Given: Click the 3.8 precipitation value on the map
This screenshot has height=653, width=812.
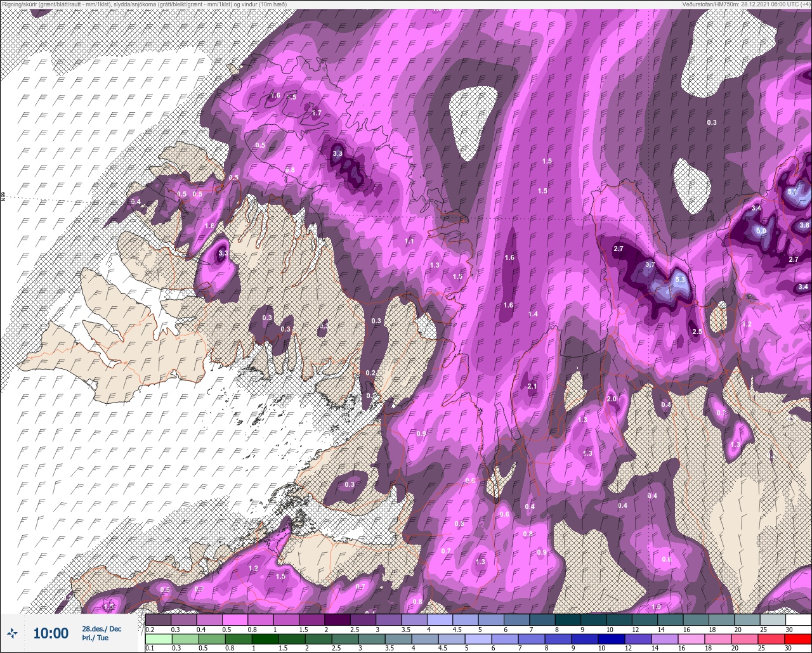Looking at the screenshot, I should click(x=804, y=225).
